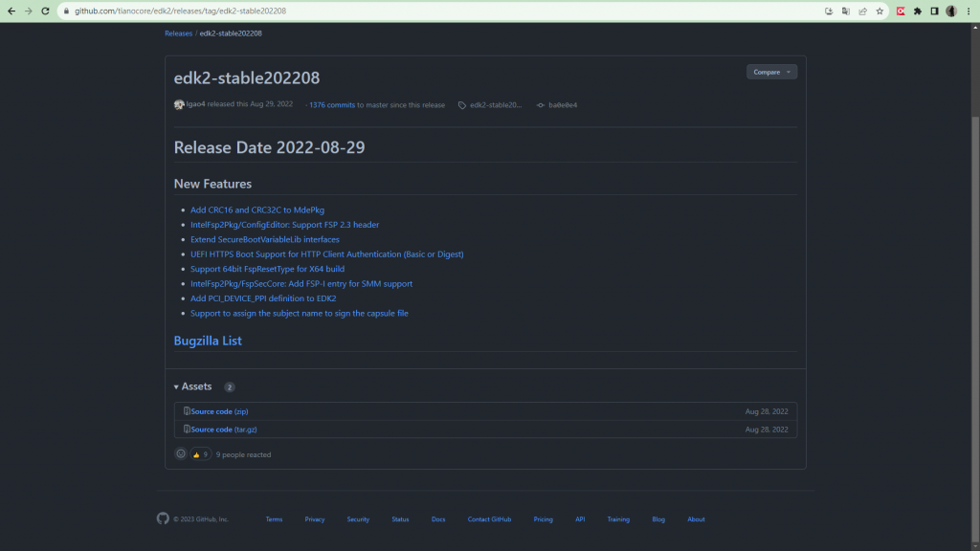Click the browser forward arrow
Image resolution: width=980 pixels, height=551 pixels.
pyautogui.click(x=28, y=11)
